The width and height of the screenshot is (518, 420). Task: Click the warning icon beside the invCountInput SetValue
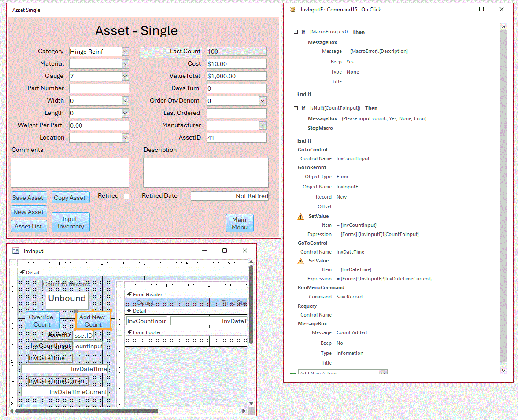[x=301, y=216]
